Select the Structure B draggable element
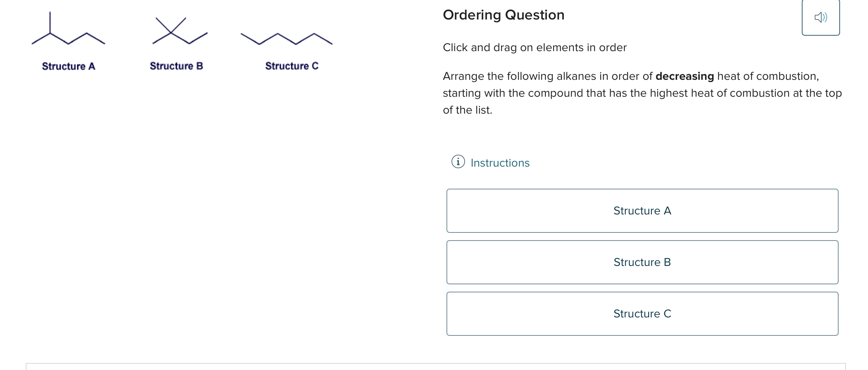This screenshot has height=370, width=868. point(642,262)
